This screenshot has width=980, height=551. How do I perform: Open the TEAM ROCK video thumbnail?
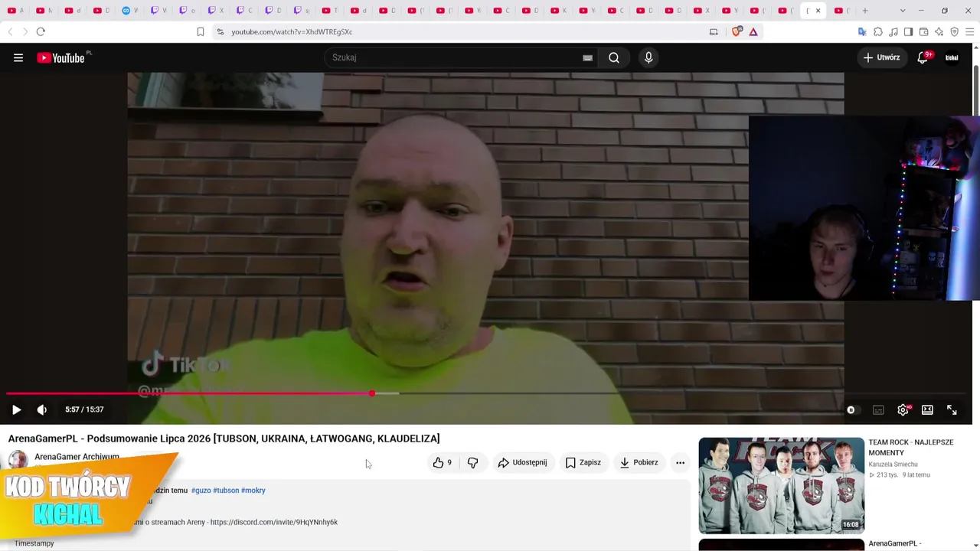pyautogui.click(x=781, y=485)
